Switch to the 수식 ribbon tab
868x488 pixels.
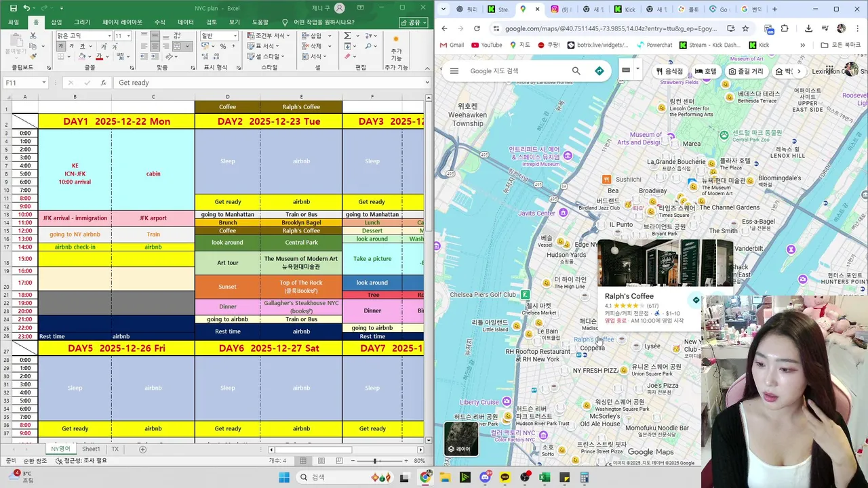point(160,22)
